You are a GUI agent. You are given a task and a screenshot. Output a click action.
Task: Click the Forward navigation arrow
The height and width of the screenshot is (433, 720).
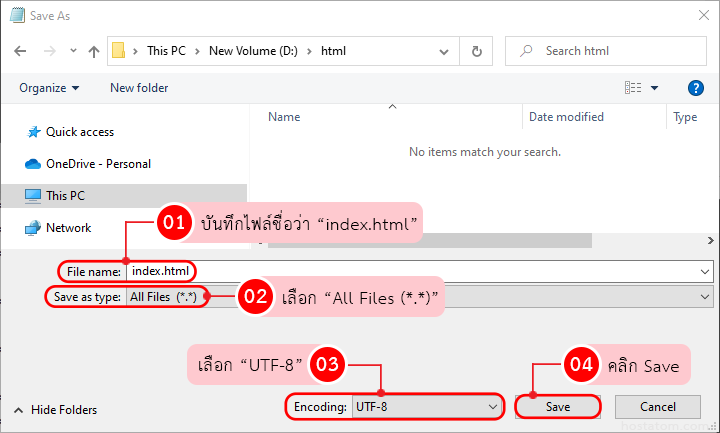pos(47,51)
